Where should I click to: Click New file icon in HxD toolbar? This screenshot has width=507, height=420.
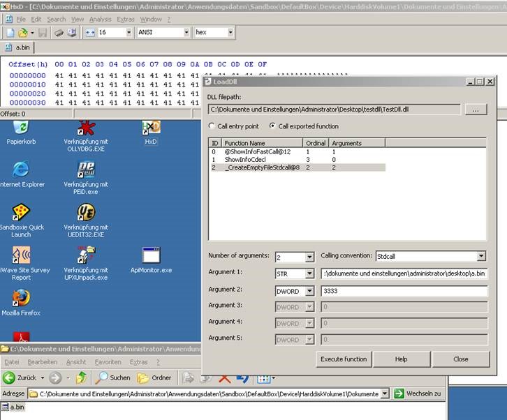click(x=10, y=32)
